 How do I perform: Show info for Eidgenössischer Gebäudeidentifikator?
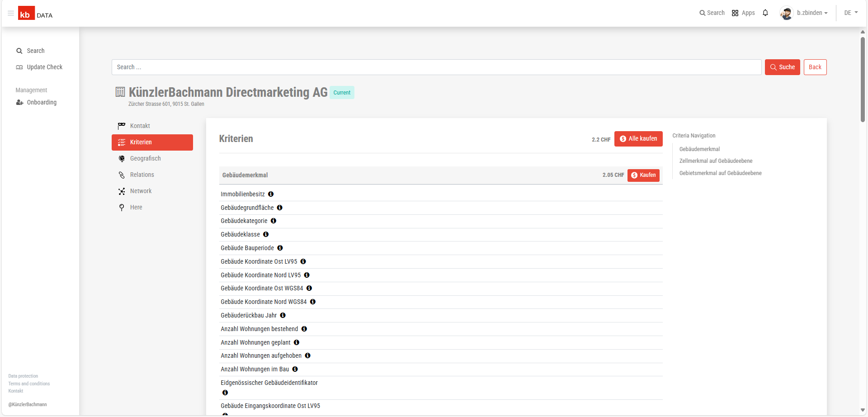coord(225,393)
